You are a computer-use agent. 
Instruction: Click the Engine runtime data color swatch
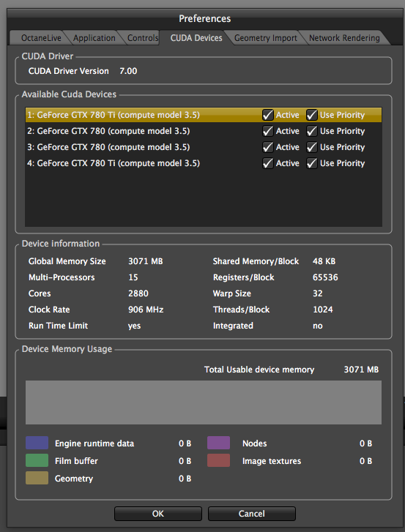pyautogui.click(x=37, y=443)
